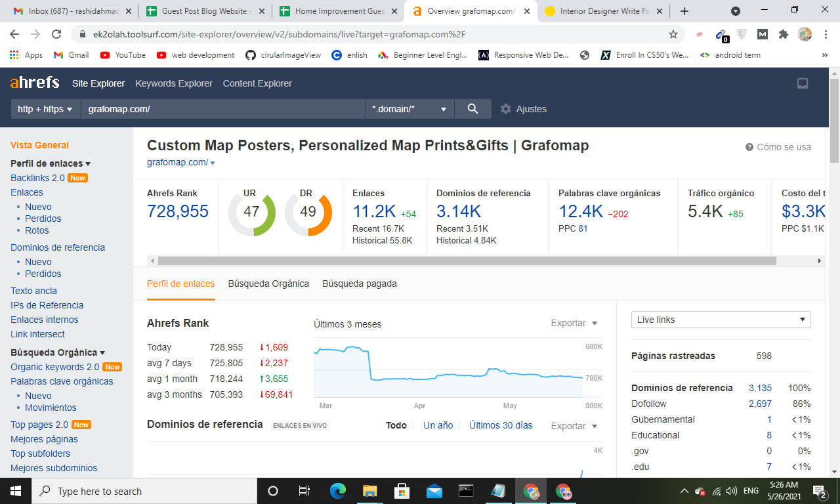Open Backlinks 2.0 in the sidebar
This screenshot has width=840, height=504.
pos(37,178)
